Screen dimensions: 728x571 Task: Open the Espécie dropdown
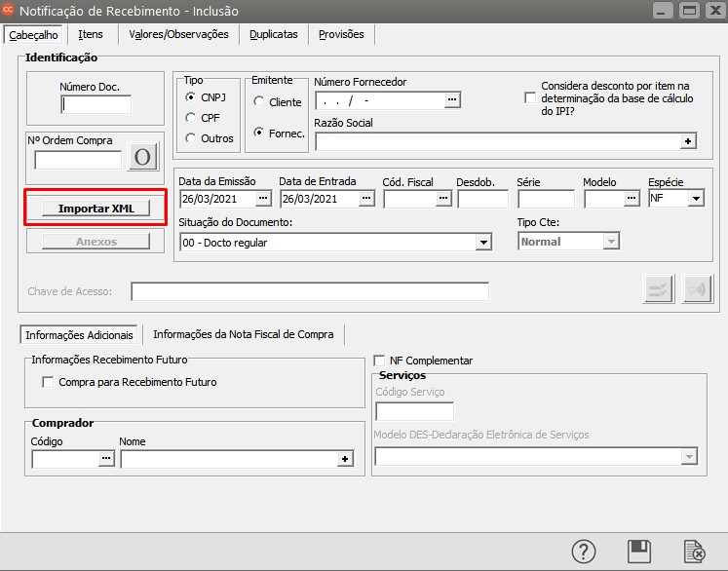696,199
